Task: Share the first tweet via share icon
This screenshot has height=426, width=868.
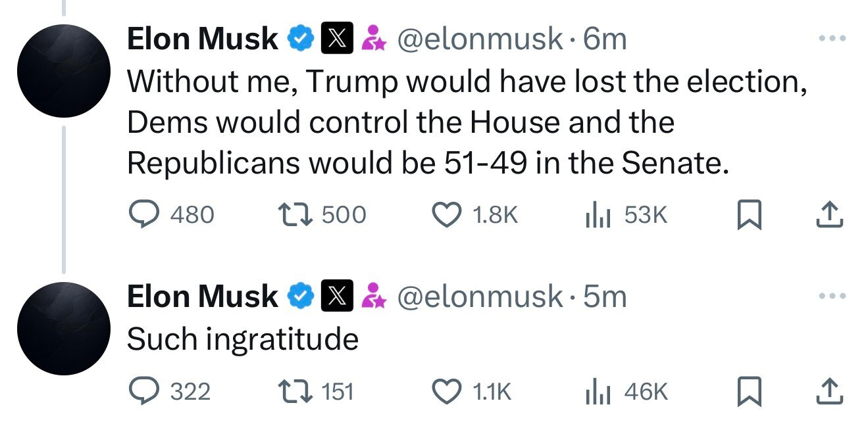Action: tap(830, 215)
